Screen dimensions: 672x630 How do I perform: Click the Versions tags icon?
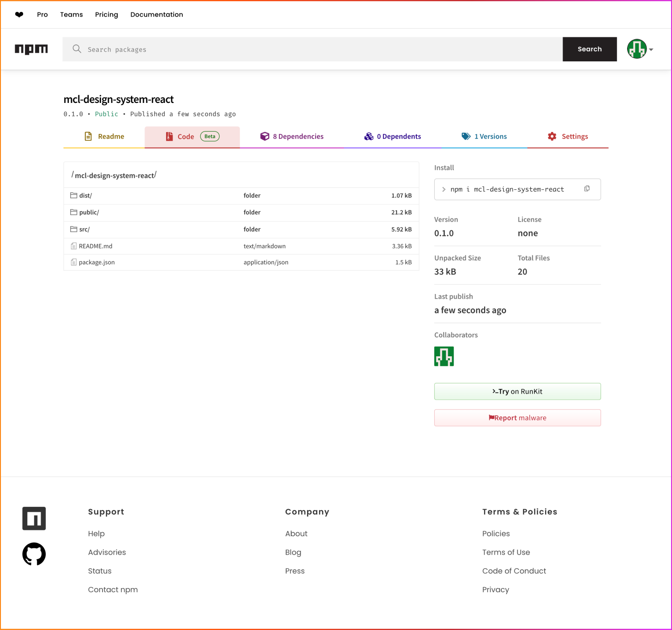pyautogui.click(x=466, y=136)
